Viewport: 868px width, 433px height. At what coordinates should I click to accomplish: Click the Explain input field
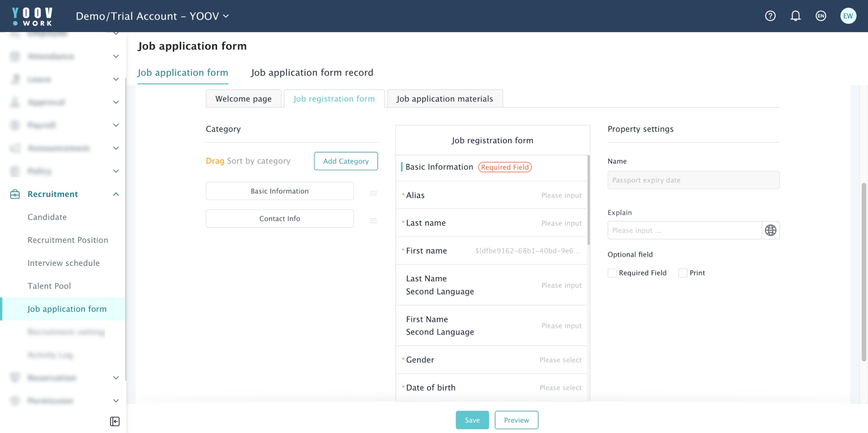(x=685, y=231)
